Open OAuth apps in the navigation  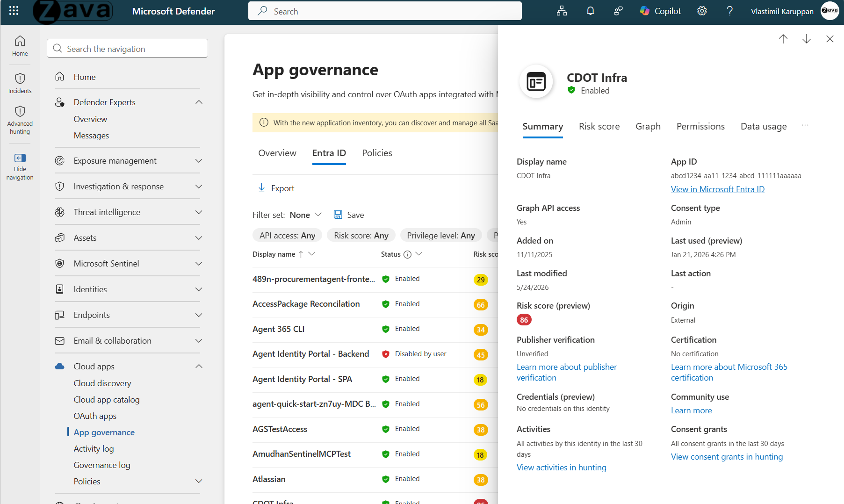[x=95, y=416]
